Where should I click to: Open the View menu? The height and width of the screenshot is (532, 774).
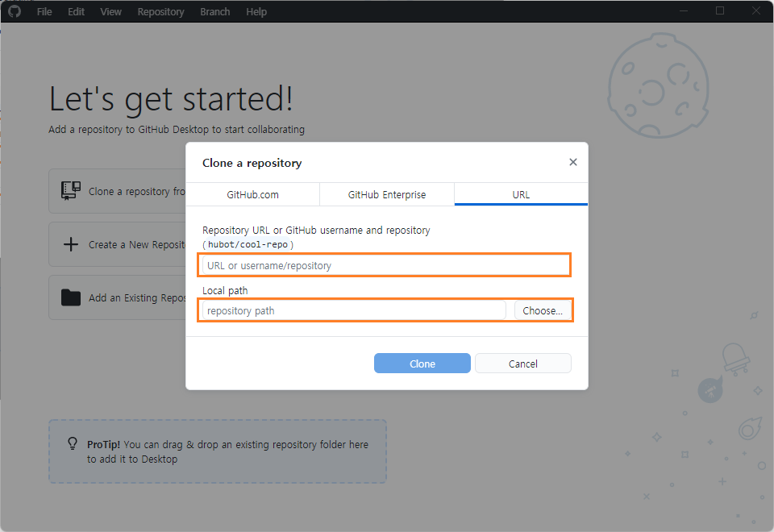(x=110, y=12)
